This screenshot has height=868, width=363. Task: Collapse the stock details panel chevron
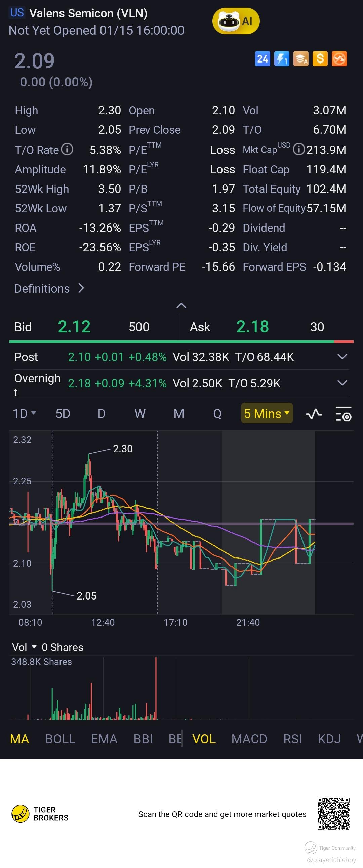click(x=181, y=305)
